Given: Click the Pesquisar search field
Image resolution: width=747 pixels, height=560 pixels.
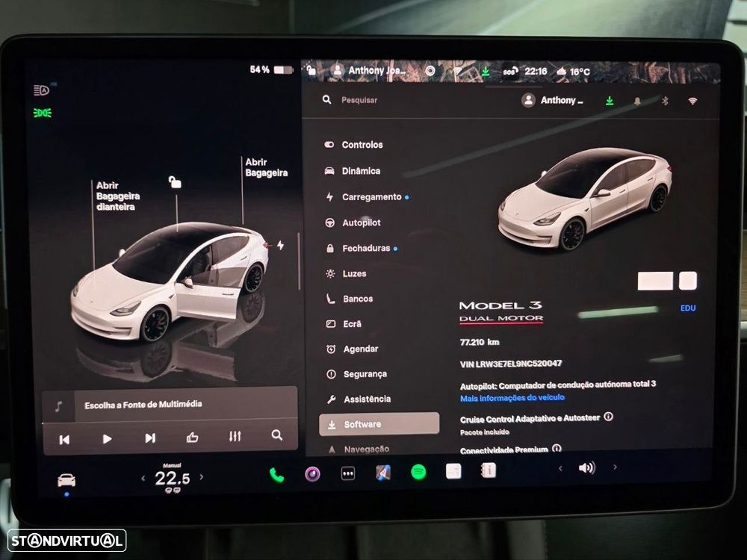Looking at the screenshot, I should pyautogui.click(x=359, y=100).
